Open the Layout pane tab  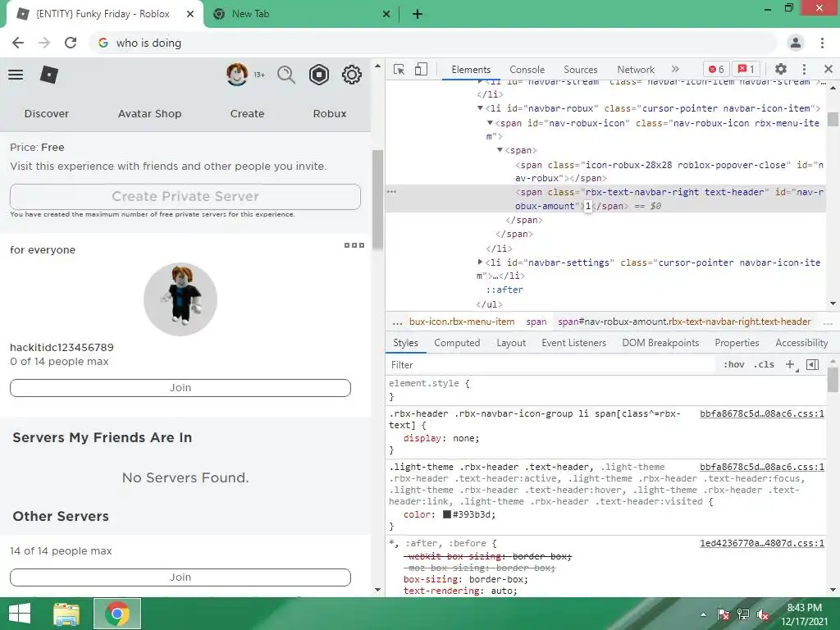point(510,343)
